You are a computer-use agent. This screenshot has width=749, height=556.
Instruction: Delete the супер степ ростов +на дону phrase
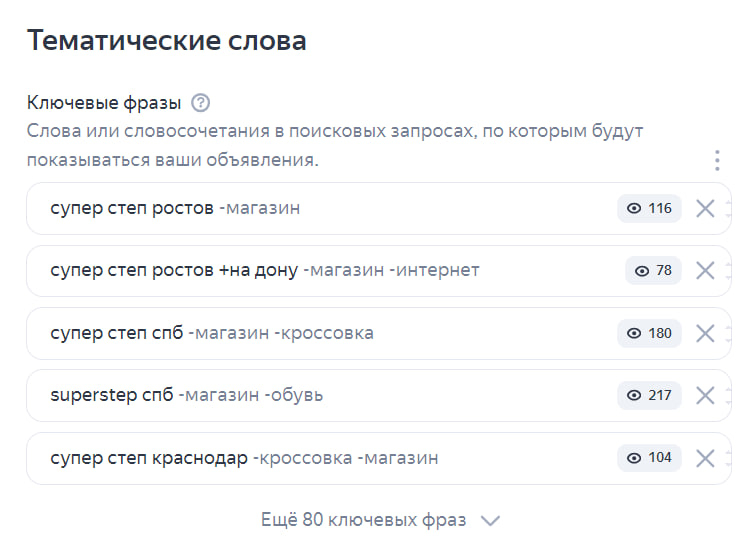[705, 271]
